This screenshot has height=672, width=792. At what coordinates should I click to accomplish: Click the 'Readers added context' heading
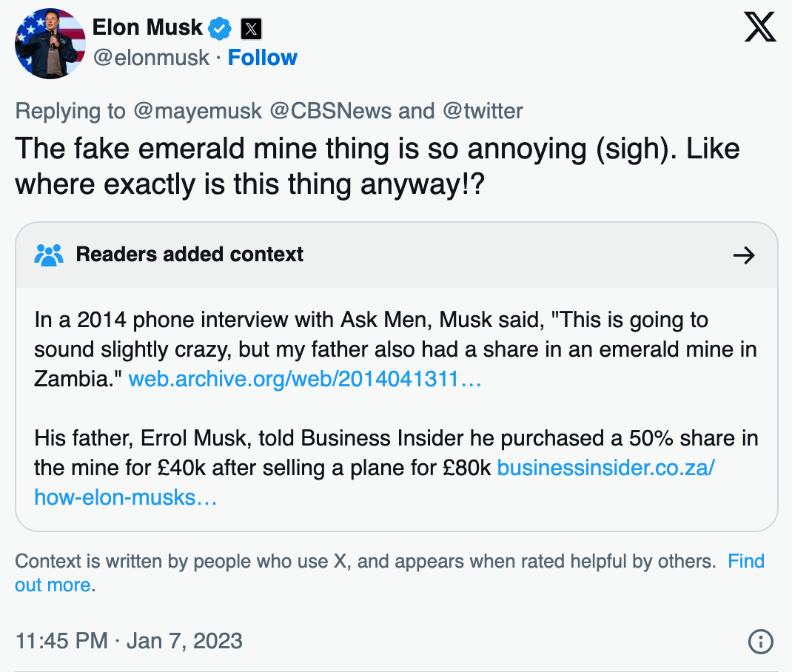(189, 255)
